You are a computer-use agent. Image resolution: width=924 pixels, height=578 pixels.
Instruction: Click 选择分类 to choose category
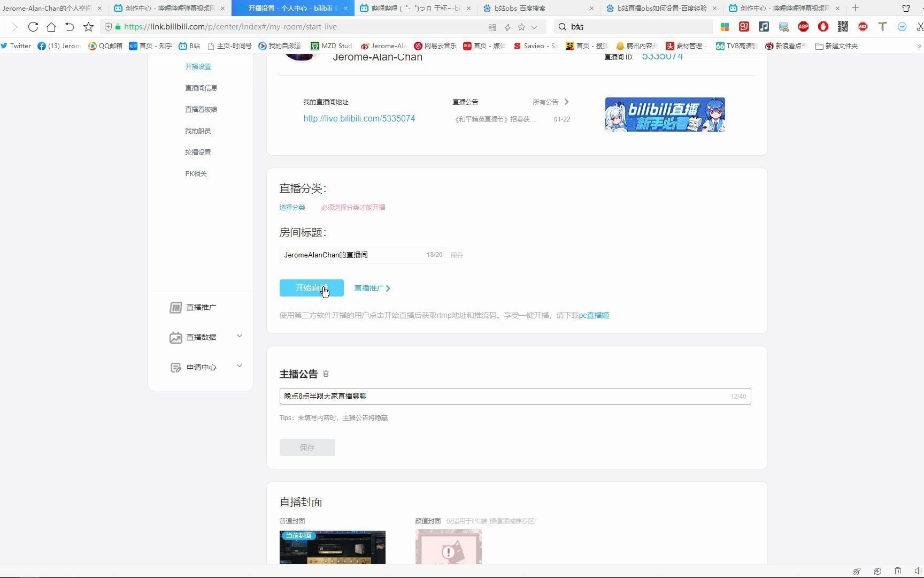tap(292, 208)
